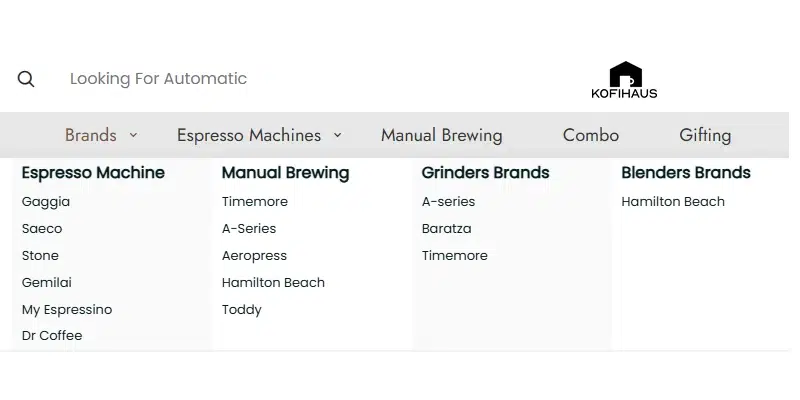Select Toddy brand link
The height and width of the screenshot is (400, 800).
[242, 310]
